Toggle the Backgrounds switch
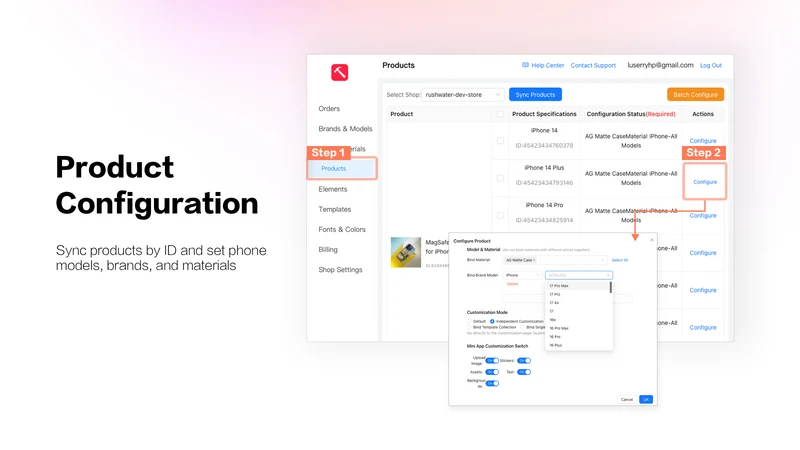Screen dimensions: 800x450 click(x=492, y=383)
